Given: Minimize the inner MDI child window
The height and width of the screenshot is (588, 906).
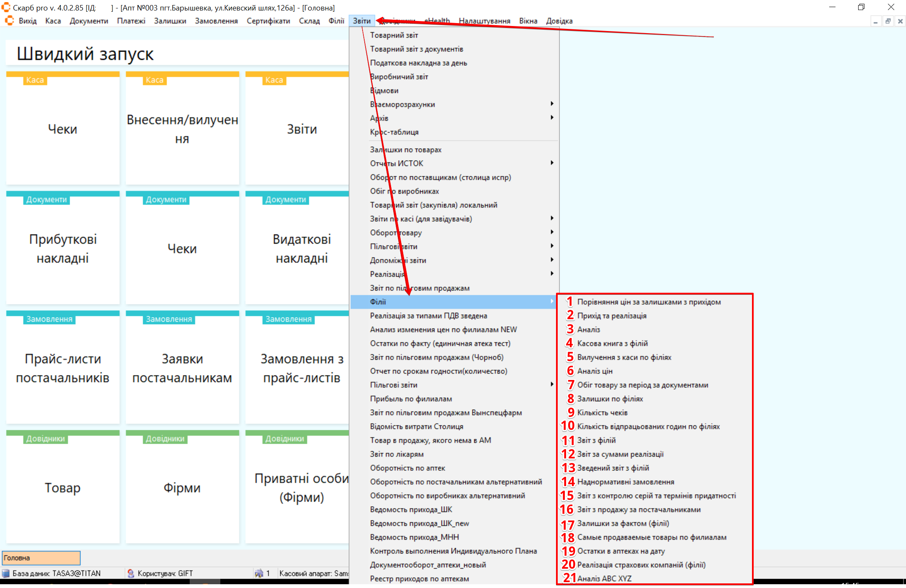Looking at the screenshot, I should (876, 21).
